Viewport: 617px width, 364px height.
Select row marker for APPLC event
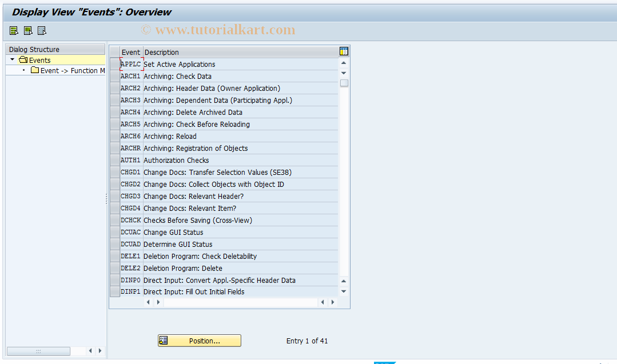tap(114, 64)
